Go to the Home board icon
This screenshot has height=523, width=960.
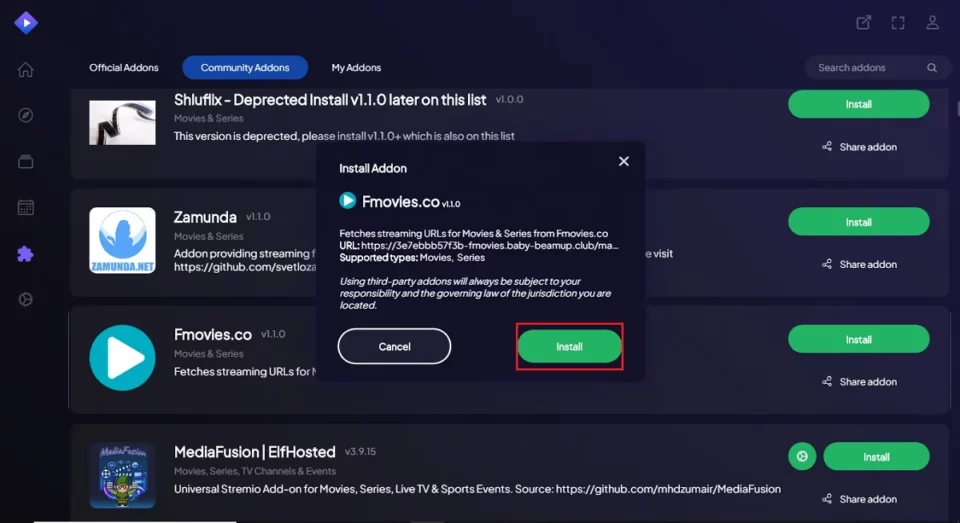(26, 70)
